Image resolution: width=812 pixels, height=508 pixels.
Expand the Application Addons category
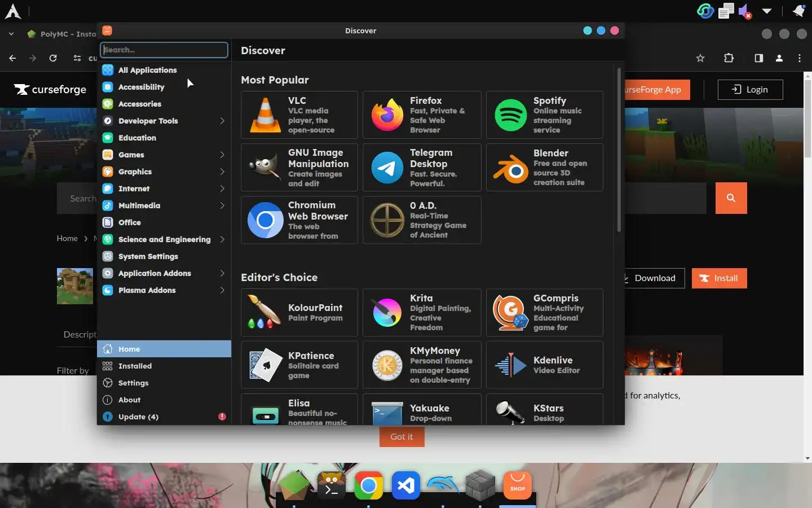(222, 273)
